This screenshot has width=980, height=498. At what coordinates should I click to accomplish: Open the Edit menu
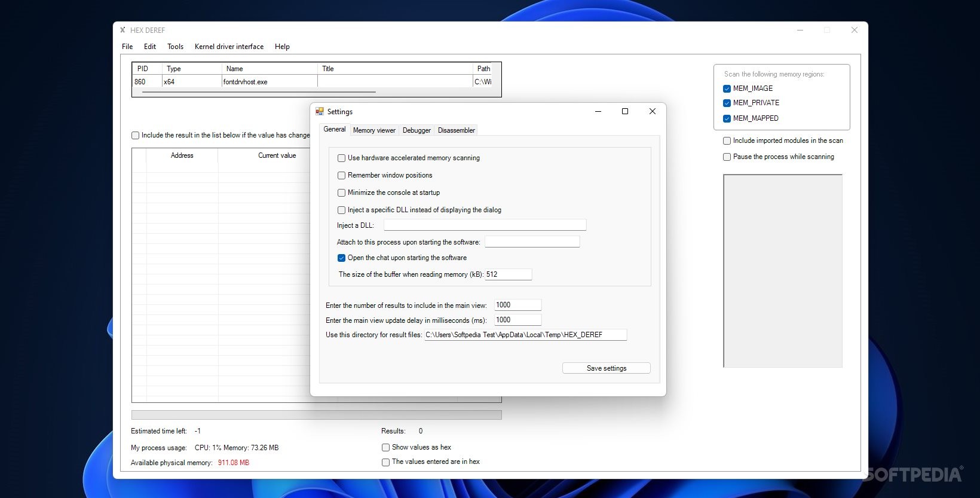(x=150, y=47)
